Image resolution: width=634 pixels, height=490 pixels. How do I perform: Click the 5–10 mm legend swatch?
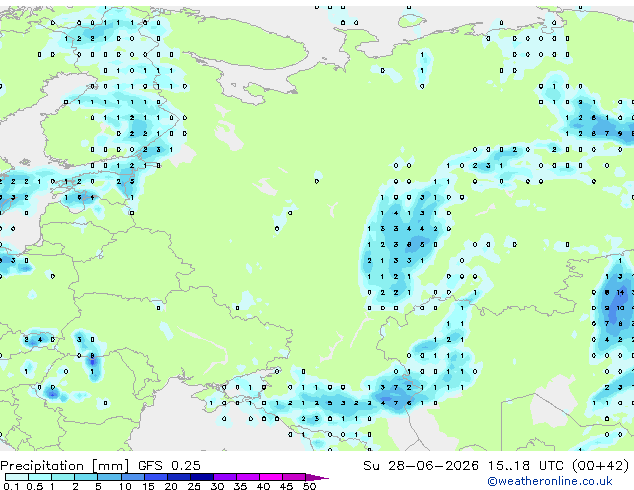pos(109,477)
